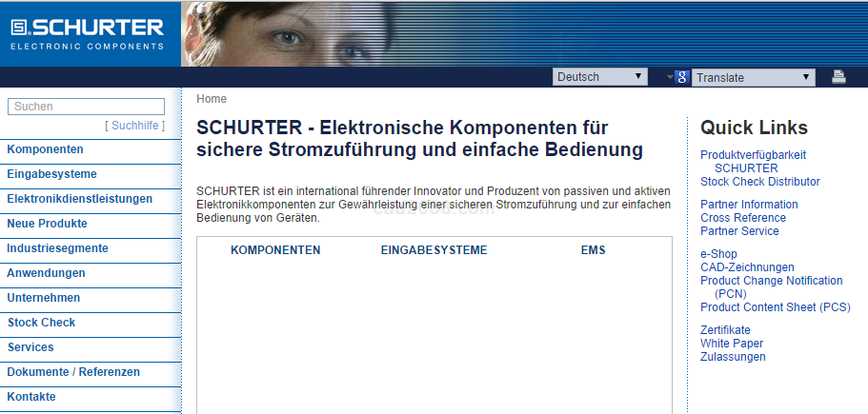Open Eingabesysteme in the sidebar menu
The height and width of the screenshot is (414, 868).
(x=51, y=174)
